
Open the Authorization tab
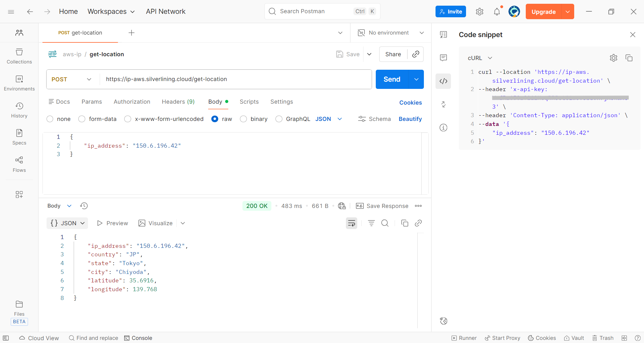(x=132, y=102)
